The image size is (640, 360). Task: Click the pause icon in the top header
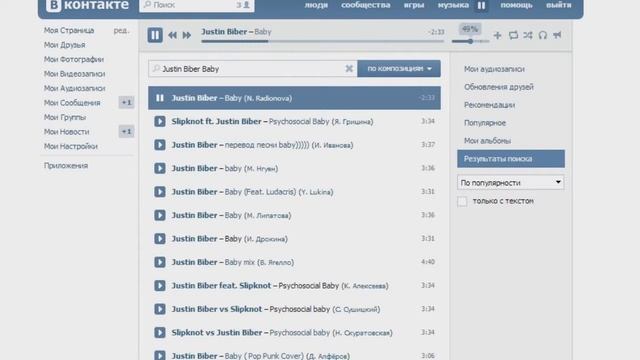coord(481,5)
